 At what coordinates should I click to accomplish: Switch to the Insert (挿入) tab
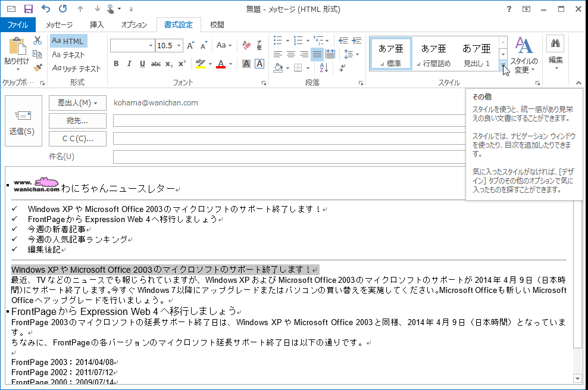(x=97, y=25)
